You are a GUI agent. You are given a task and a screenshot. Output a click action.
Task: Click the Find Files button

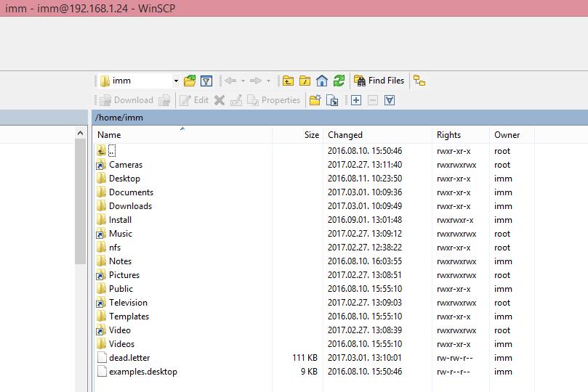(x=379, y=81)
